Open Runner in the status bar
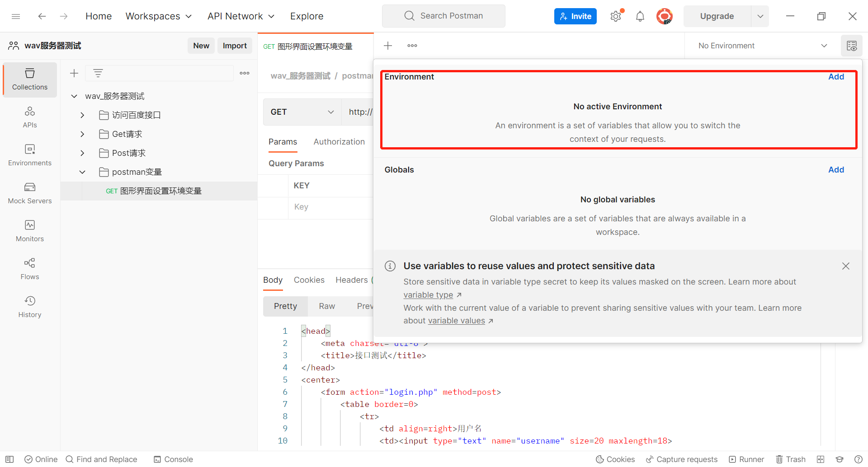Image resolution: width=868 pixels, height=467 pixels. (x=746, y=459)
